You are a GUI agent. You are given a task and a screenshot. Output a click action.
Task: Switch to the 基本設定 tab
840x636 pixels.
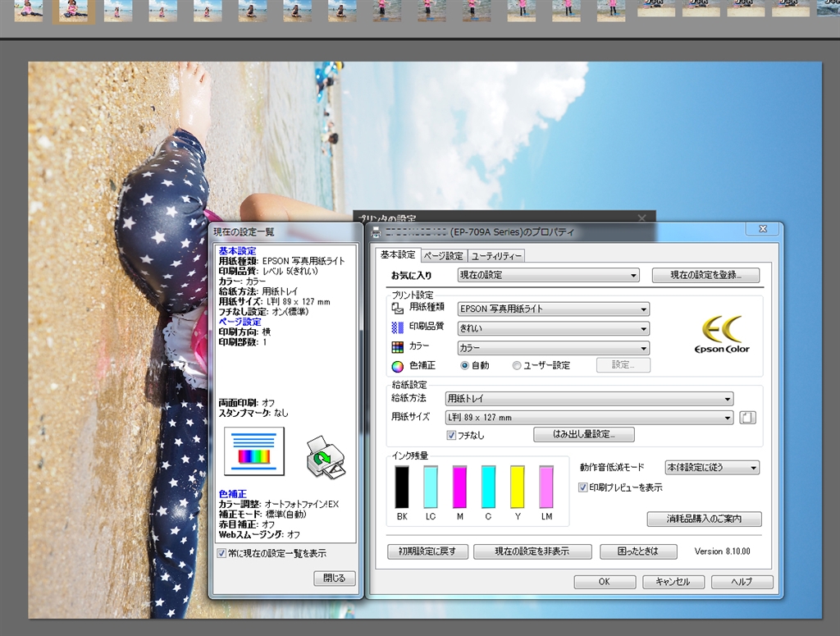pyautogui.click(x=398, y=254)
